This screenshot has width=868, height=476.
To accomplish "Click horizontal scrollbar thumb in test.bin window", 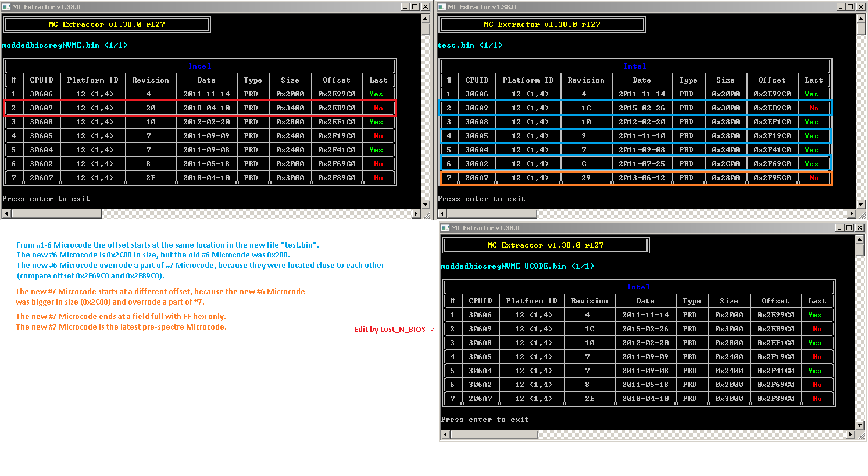I will click(492, 214).
